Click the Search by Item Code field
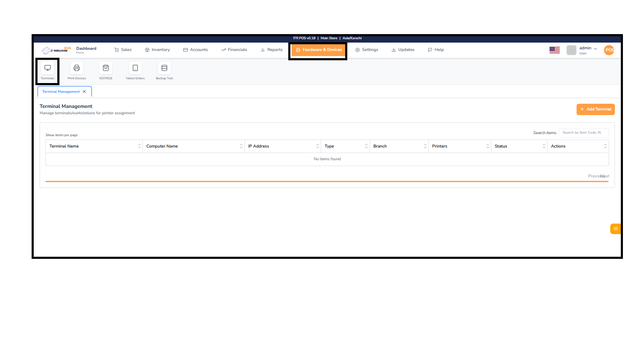The width and height of the screenshot is (644, 344). point(584,132)
